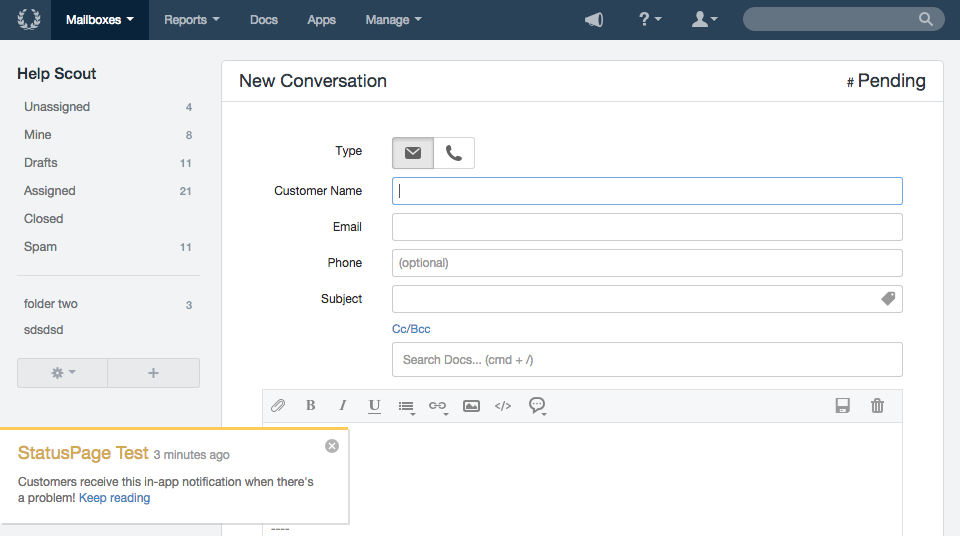Toggle underline formatting
The image size is (960, 536).
point(374,406)
